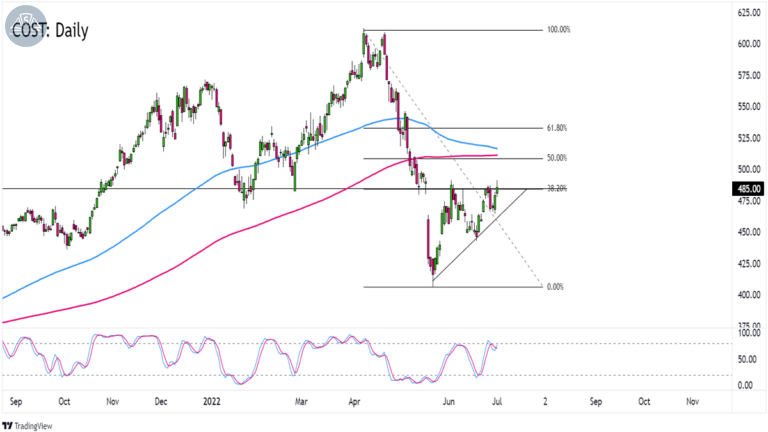The image size is (768, 432).
Task: Select the 50.00% Fibonacci level label
Action: [x=557, y=158]
